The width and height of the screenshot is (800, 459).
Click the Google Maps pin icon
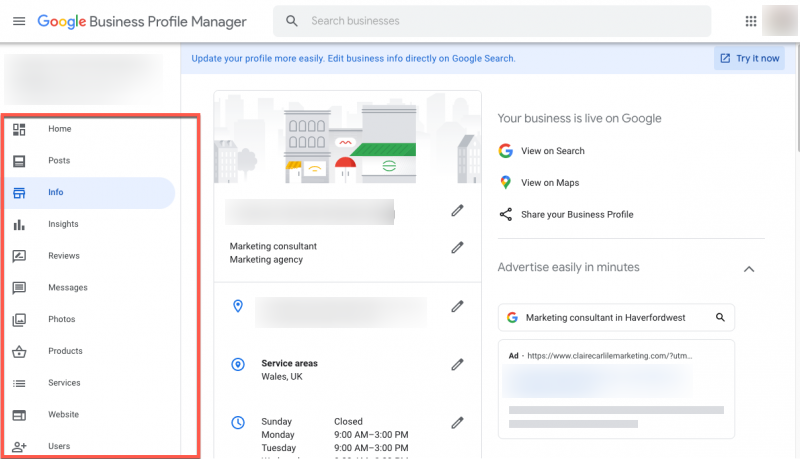[x=506, y=183]
